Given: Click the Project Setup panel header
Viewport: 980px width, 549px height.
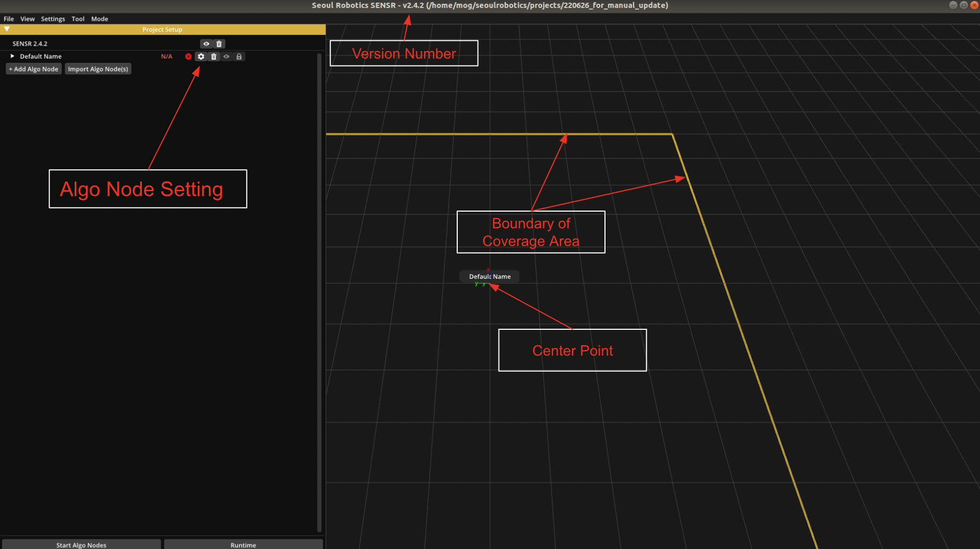Looking at the screenshot, I should click(163, 30).
